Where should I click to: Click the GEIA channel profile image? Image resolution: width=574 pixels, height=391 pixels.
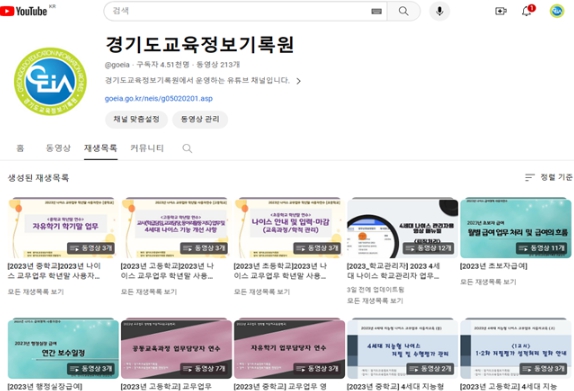[50, 81]
